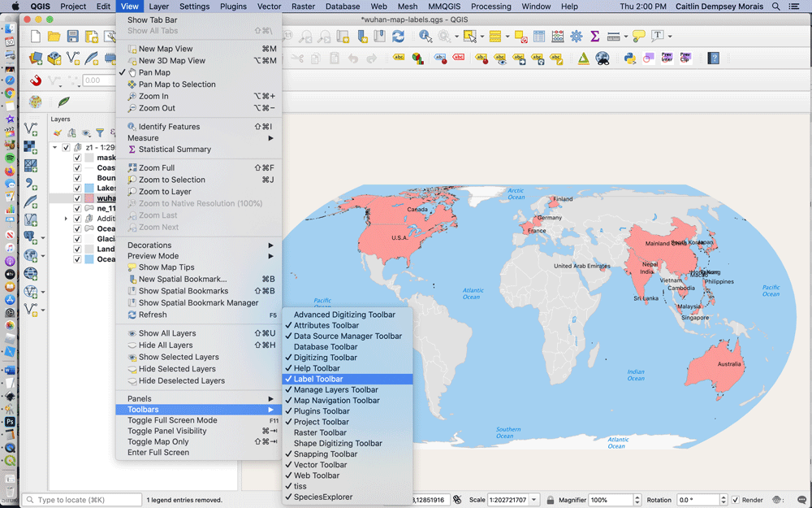
Task: Click the Statistical Summary sigma icon in toolbar
Action: coord(594,37)
